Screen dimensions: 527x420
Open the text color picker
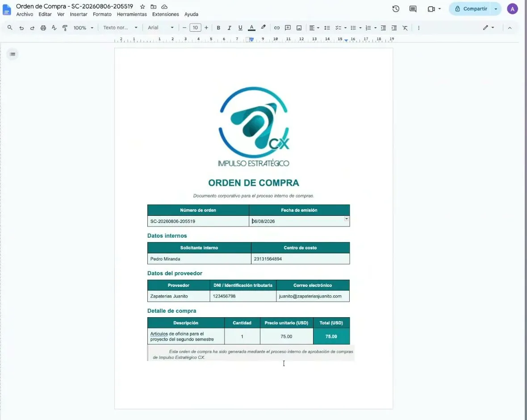point(251,28)
